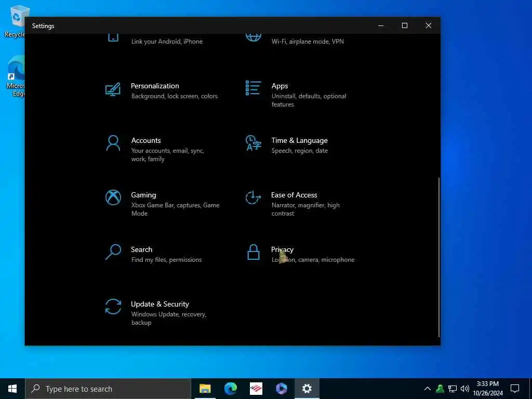
Task: Click the Apps list icon
Action: click(x=253, y=88)
